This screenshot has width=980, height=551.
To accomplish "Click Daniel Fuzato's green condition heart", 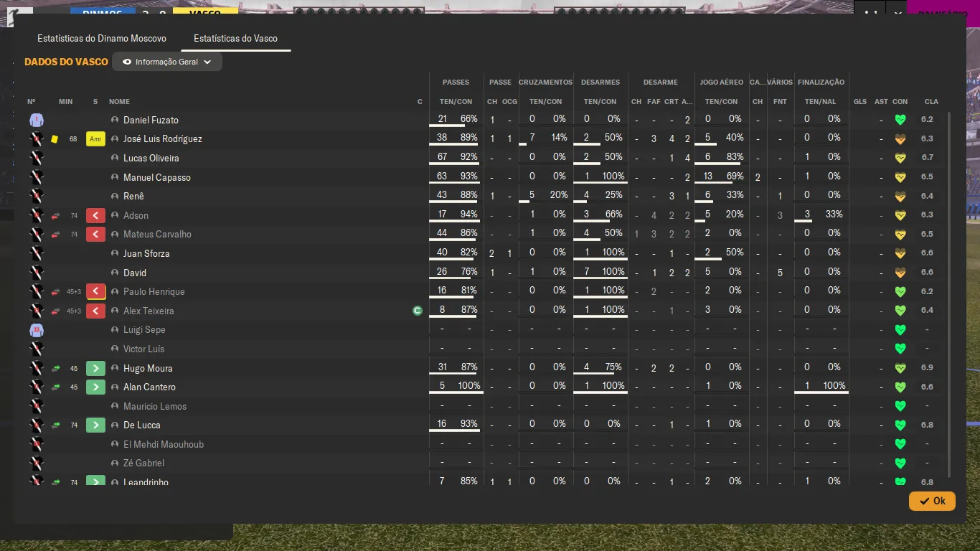I will [900, 120].
